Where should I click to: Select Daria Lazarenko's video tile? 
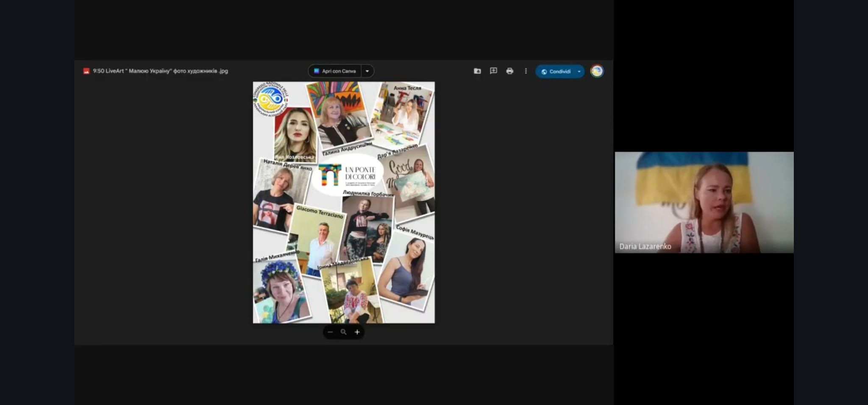click(704, 202)
